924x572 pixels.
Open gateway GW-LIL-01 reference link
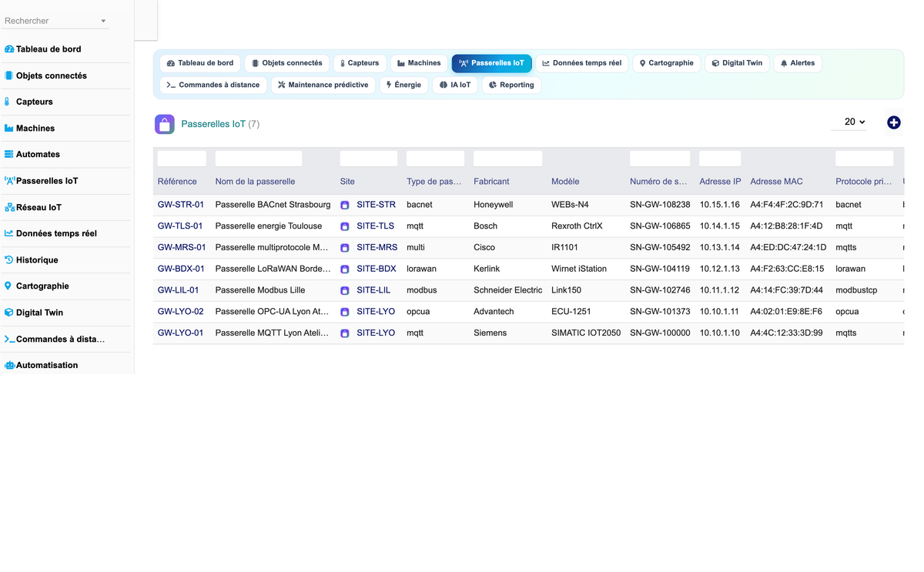pyautogui.click(x=179, y=290)
